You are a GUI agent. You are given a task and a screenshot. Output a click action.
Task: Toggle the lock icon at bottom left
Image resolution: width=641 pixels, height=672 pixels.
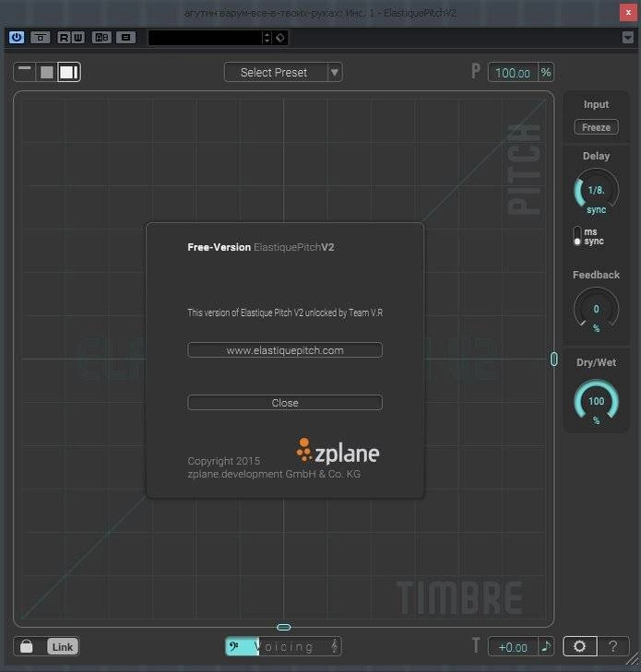[x=26, y=646]
